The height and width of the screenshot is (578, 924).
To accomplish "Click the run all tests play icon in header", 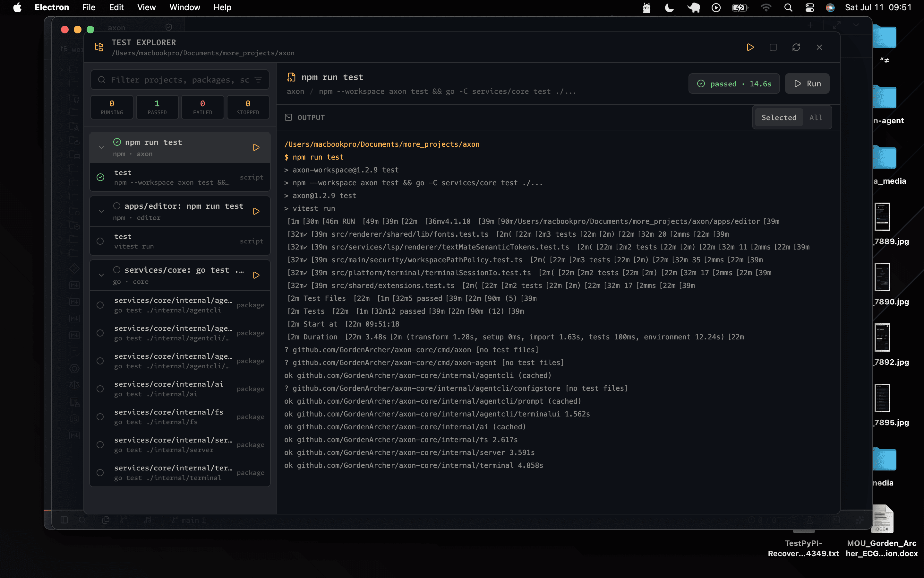I will pyautogui.click(x=750, y=48).
